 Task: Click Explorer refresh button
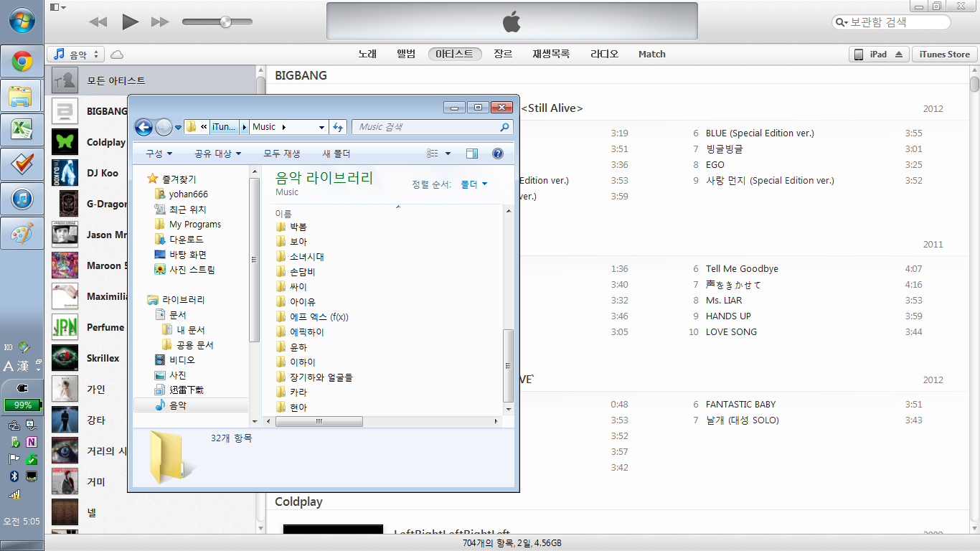[x=339, y=127]
